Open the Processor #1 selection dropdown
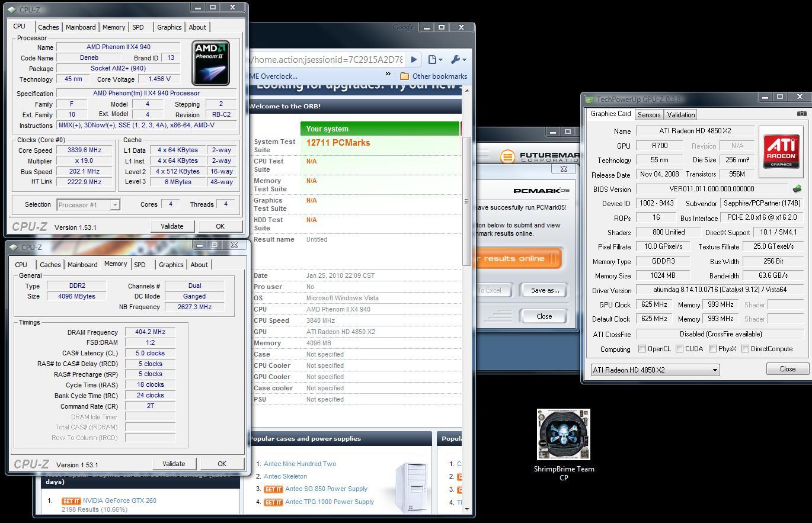The height and width of the screenshot is (523, 812). coord(88,205)
